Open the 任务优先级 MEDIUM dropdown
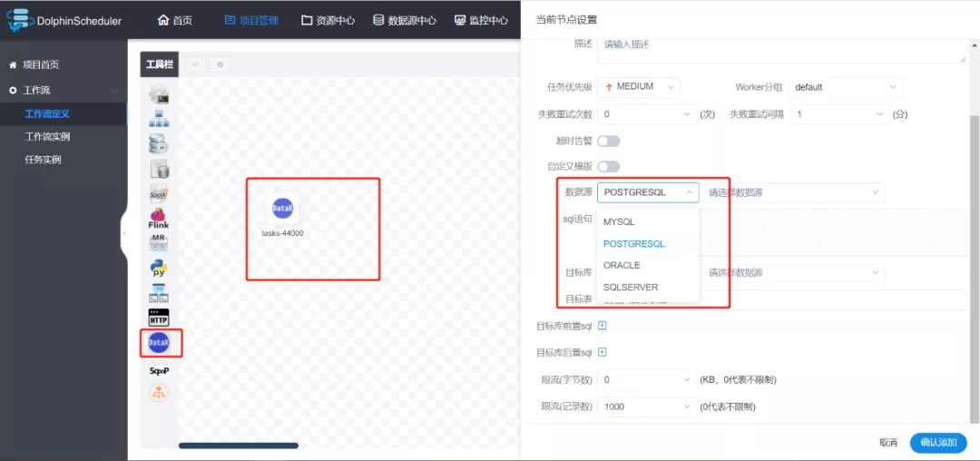This screenshot has height=461, width=980. tap(639, 87)
